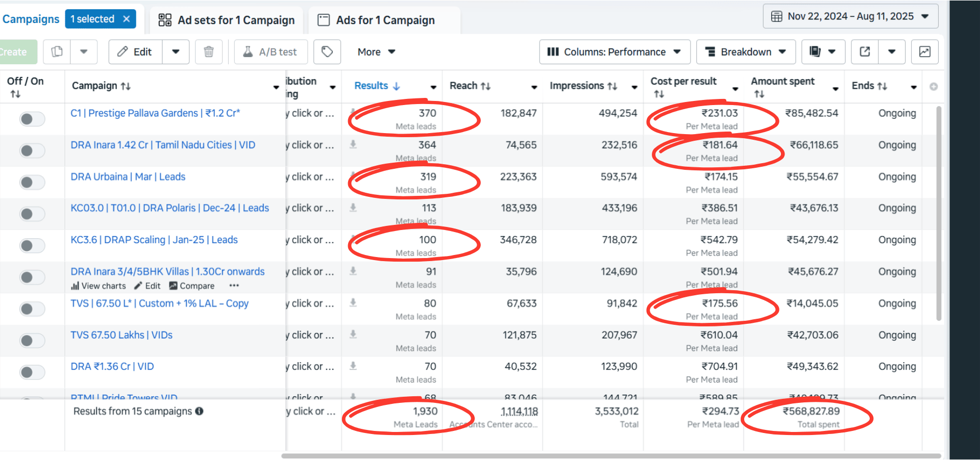Toggle the DRA Urbaina Mar Leads campaign
The image size is (980, 460).
pos(32,182)
